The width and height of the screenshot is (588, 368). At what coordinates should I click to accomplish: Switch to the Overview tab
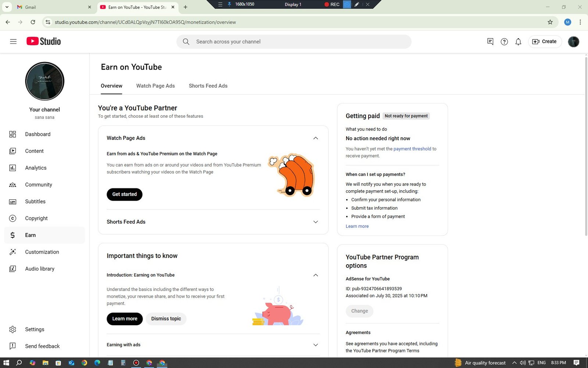[111, 86]
